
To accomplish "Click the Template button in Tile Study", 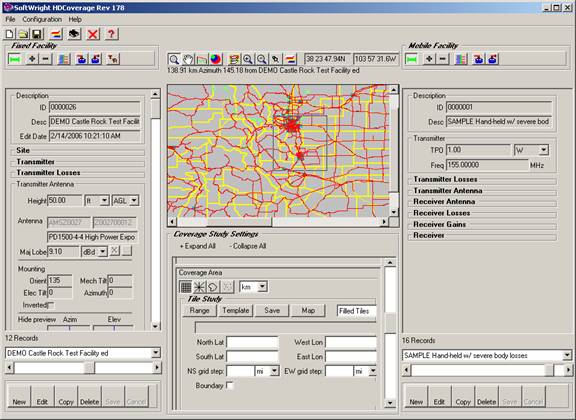I will [235, 310].
